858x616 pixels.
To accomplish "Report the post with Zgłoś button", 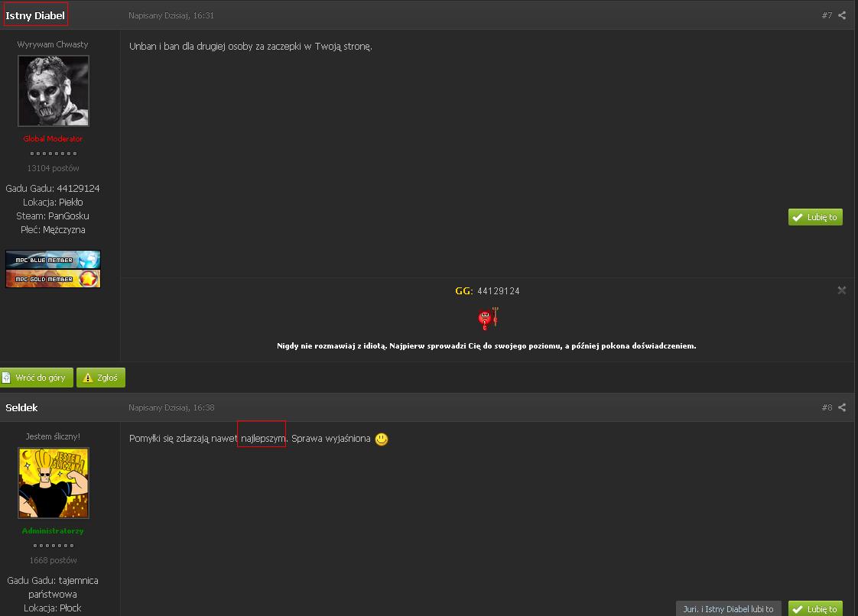I will point(101,378).
